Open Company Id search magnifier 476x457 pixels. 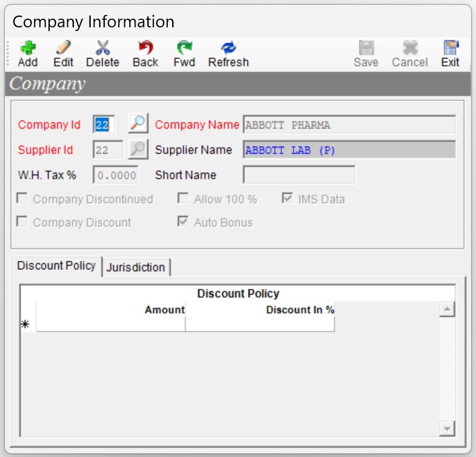(138, 123)
